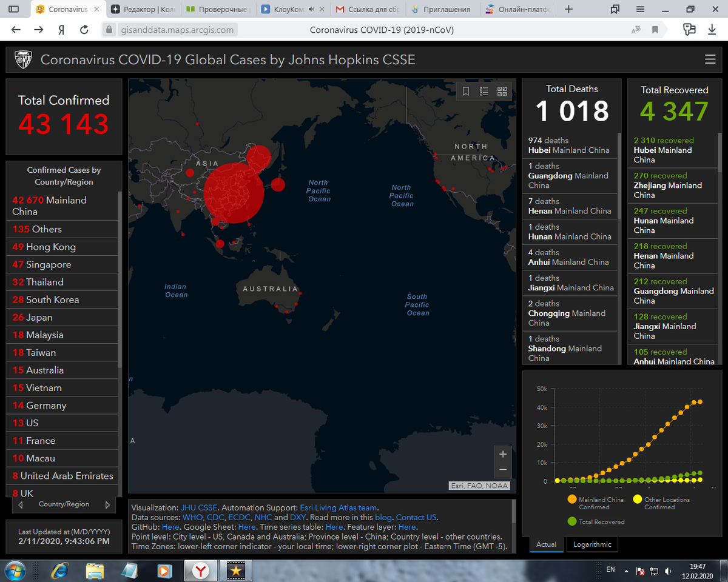Click the bookmarks icon on map
This screenshot has width=728, height=582.
click(466, 92)
